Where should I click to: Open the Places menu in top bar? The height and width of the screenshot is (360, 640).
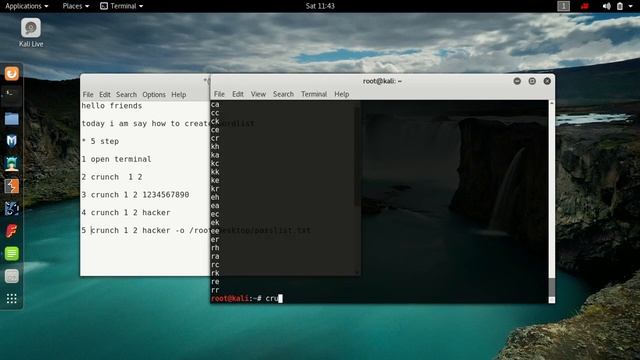tap(76, 6)
